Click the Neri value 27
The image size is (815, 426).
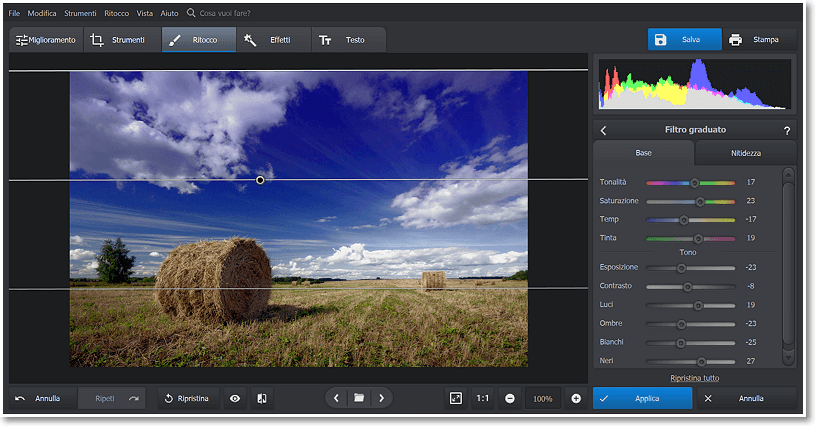(x=751, y=361)
